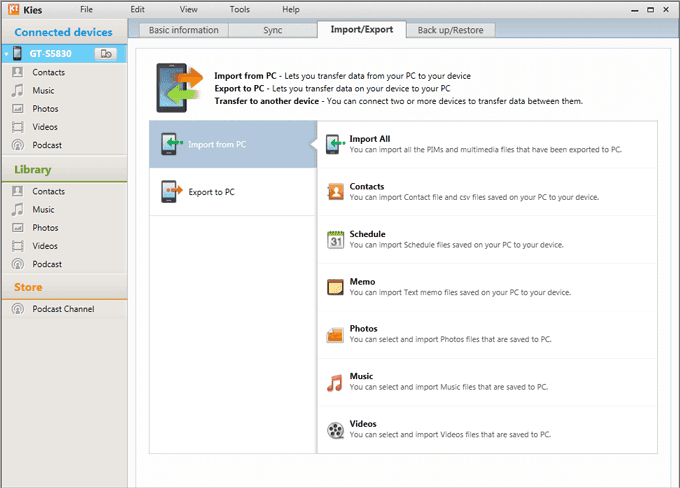Choose the Videos import entry
Viewport: 680px width, 488px height.
click(487, 430)
